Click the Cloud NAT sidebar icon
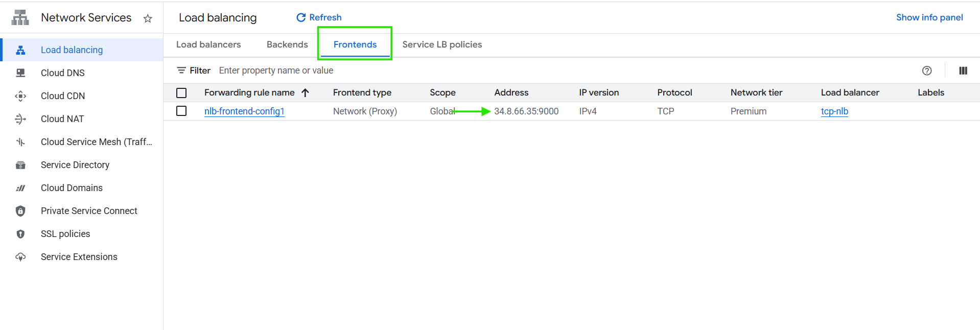This screenshot has height=330, width=980. click(20, 119)
